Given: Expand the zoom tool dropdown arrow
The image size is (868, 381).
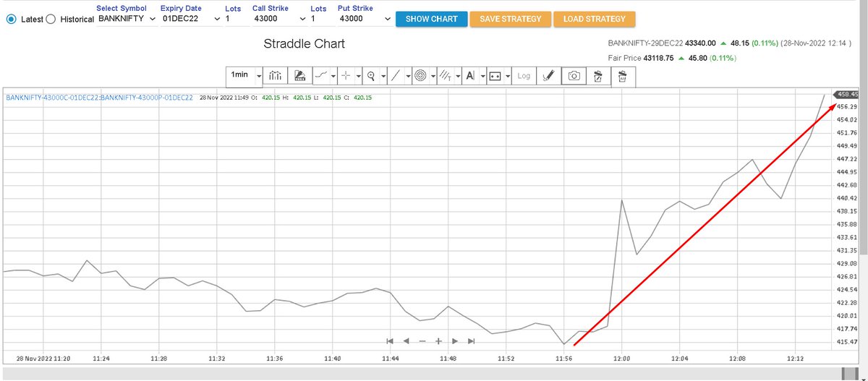Looking at the screenshot, I should pos(382,75).
